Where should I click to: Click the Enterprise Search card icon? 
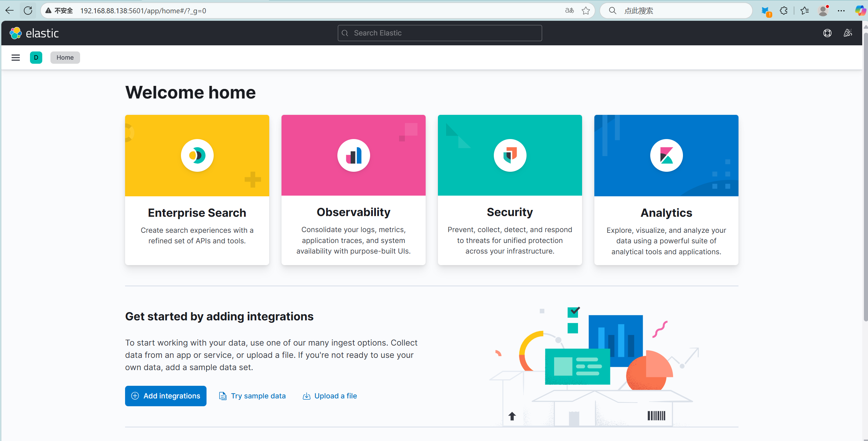point(197,155)
